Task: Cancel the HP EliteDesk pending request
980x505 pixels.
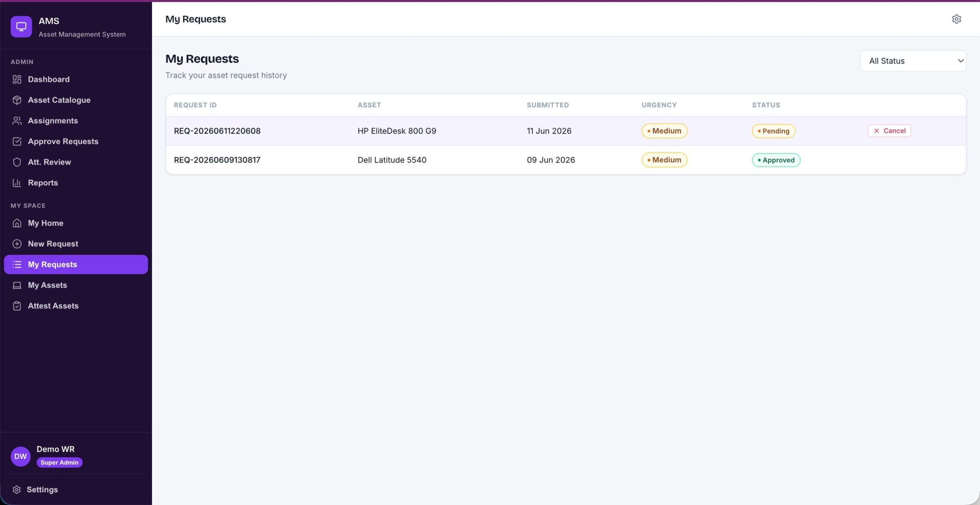Action: point(889,131)
